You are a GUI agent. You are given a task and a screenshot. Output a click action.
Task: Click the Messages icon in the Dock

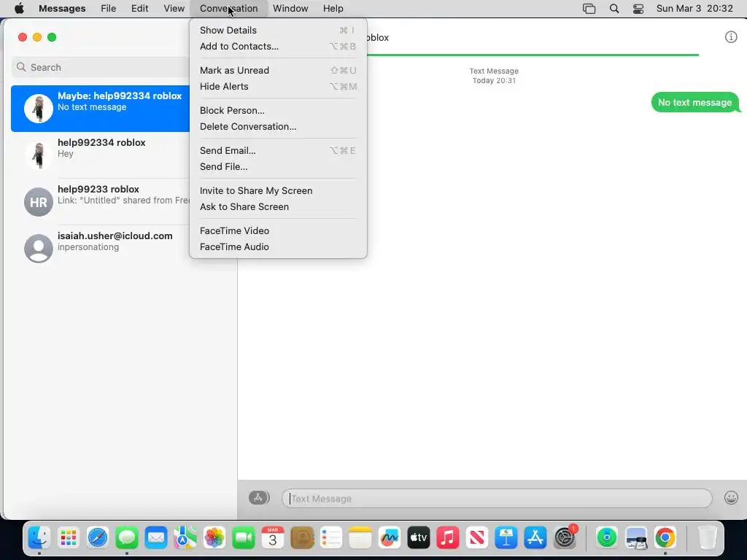(x=127, y=538)
